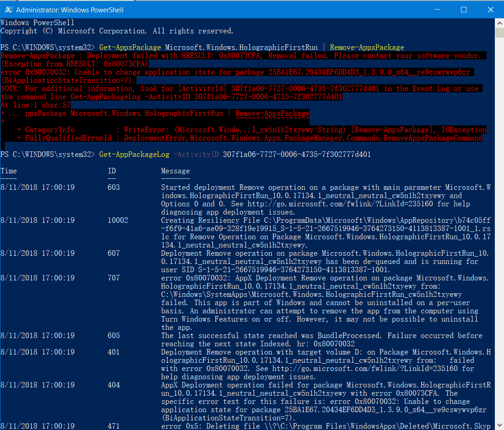Click log ID 401
Screen dimensions: 504x430
pyautogui.click(x=114, y=352)
